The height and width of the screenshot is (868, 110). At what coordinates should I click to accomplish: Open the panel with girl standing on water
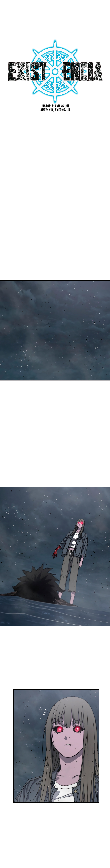[x=55, y=556]
